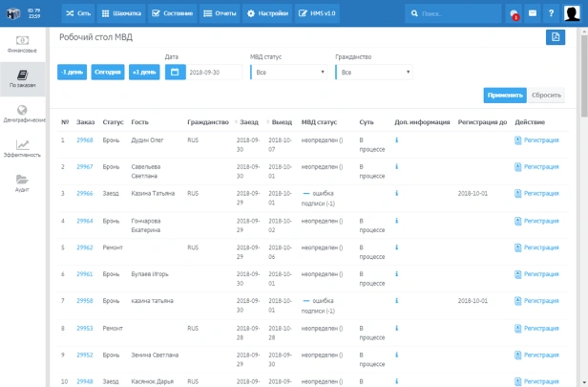Open the help question mark icon
This screenshot has width=588, height=387.
click(x=551, y=13)
